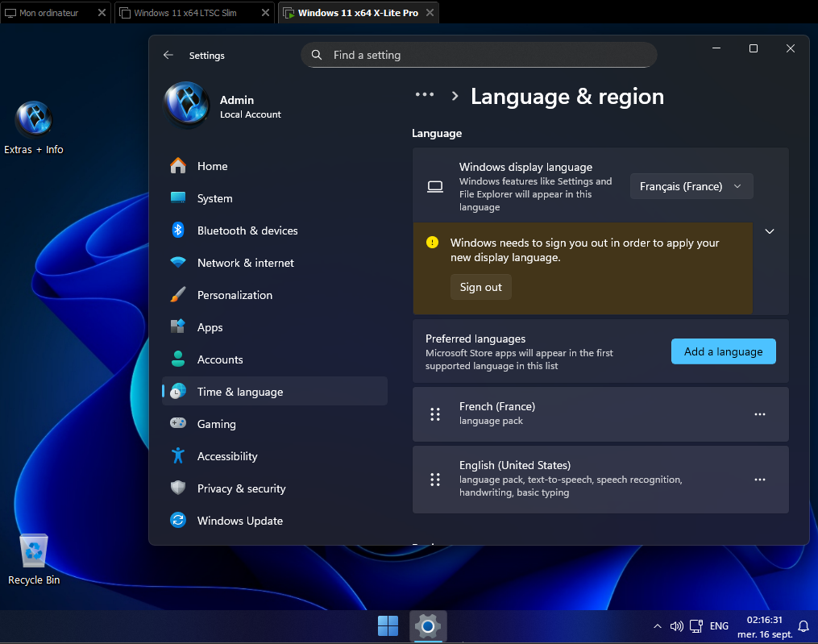Click the breadcrumb chevron arrow

click(x=455, y=95)
